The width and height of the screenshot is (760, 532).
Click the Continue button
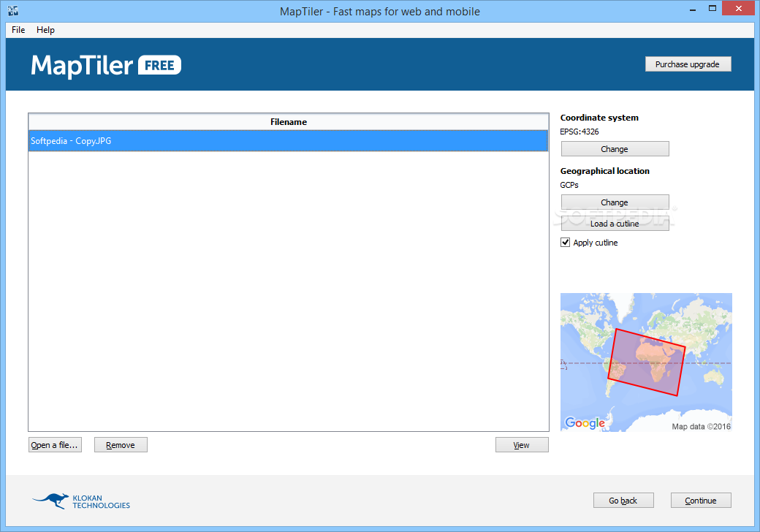coord(701,501)
